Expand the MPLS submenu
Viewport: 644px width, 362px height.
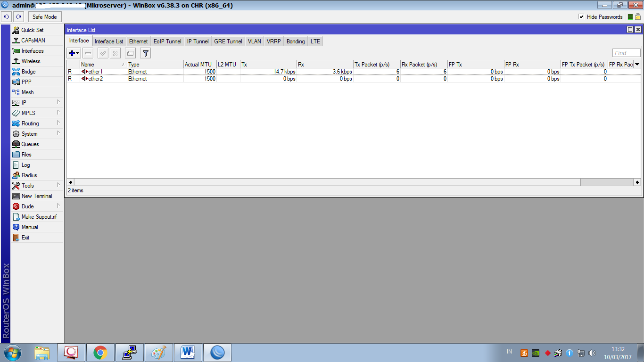37,113
